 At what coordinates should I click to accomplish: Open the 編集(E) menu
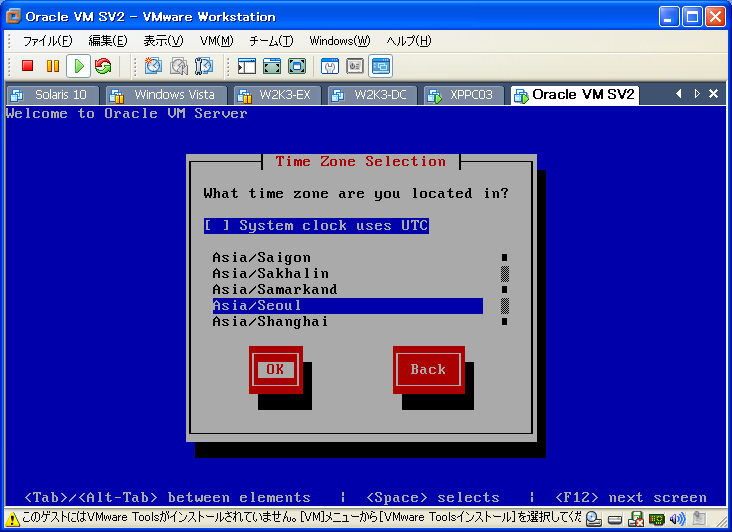click(x=108, y=41)
